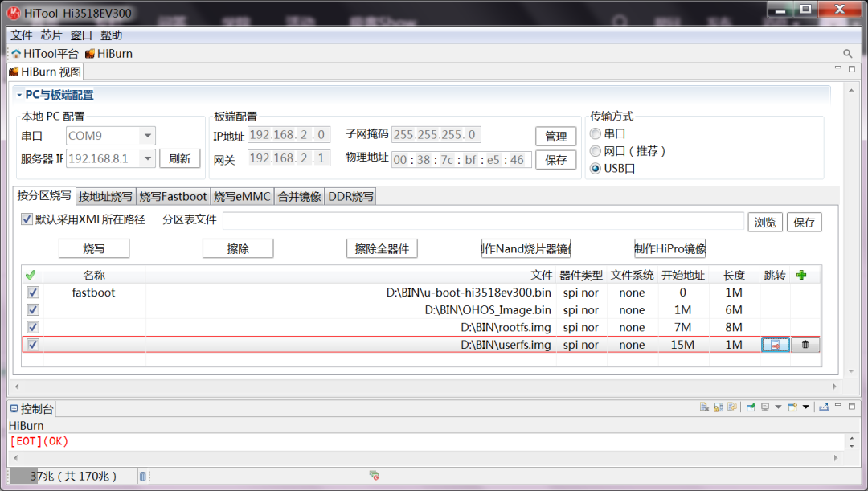
Task: Click the 管理 manage button
Action: [x=556, y=136]
